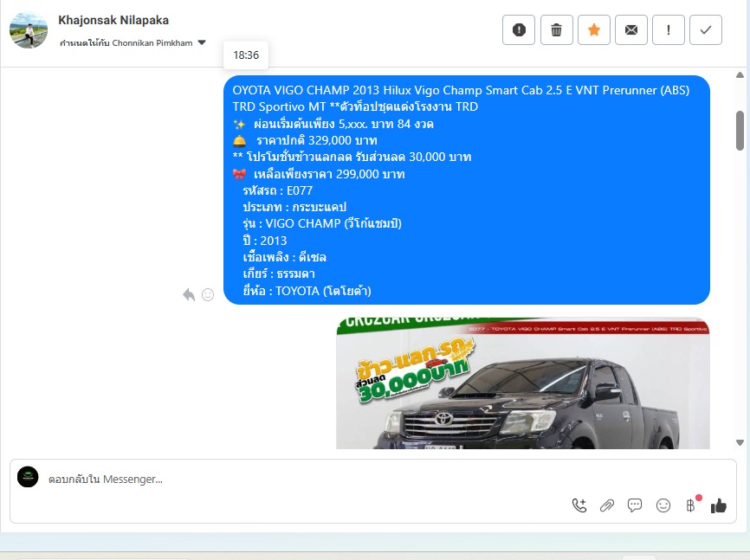The image size is (750, 560).
Task: Open the black Vigo pickup photo
Action: (x=523, y=383)
